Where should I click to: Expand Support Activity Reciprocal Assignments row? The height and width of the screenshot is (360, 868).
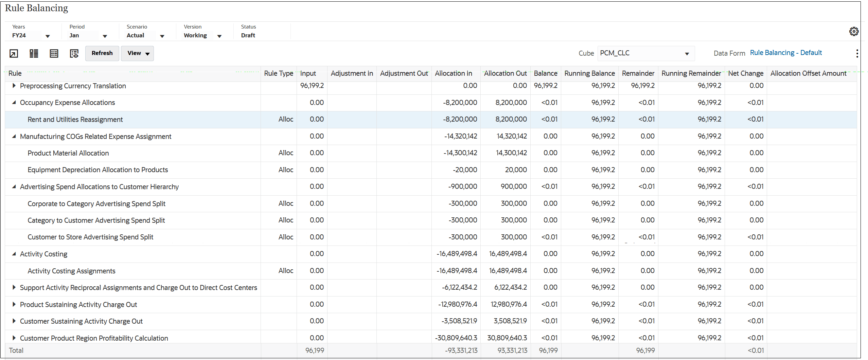(14, 287)
